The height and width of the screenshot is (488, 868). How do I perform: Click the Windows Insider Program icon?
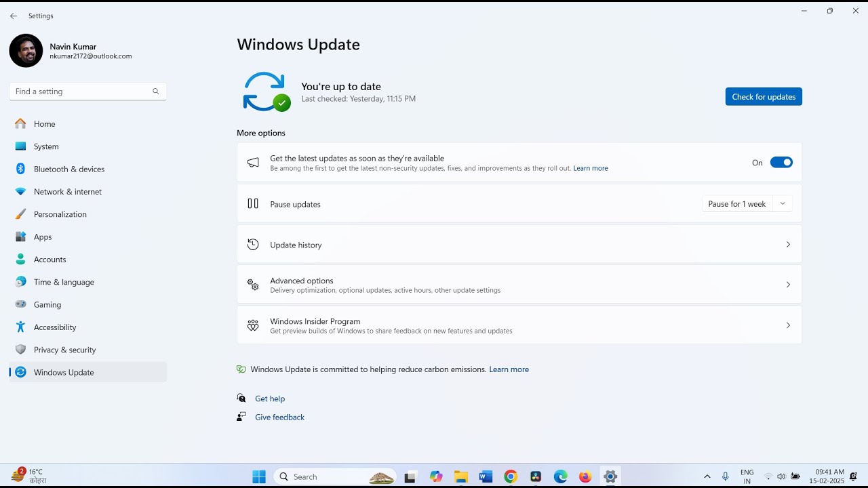(253, 325)
